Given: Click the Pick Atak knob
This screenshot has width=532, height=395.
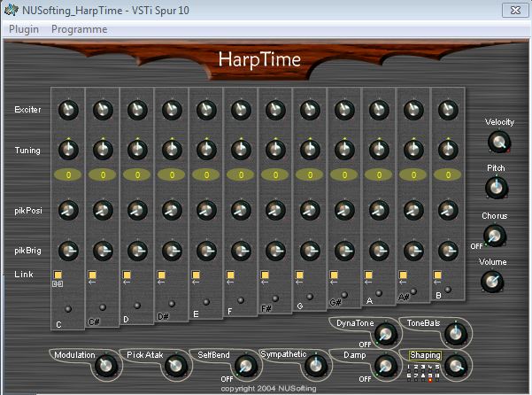Looking at the screenshot, I should click(x=176, y=366).
